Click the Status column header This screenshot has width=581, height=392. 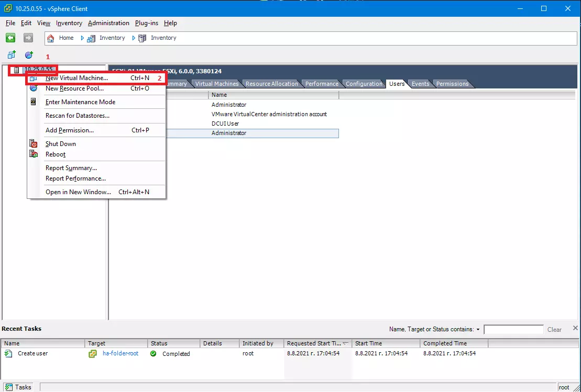[174, 343]
